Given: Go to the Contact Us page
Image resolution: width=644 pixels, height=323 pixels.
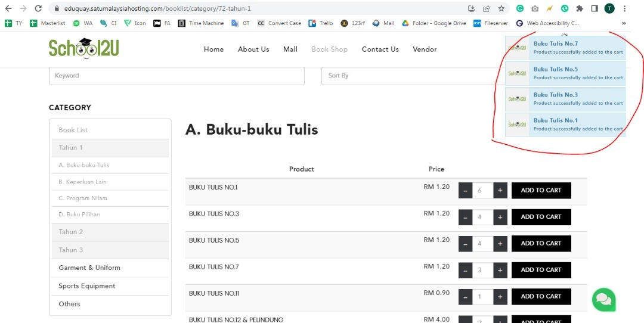Looking at the screenshot, I should point(380,49).
